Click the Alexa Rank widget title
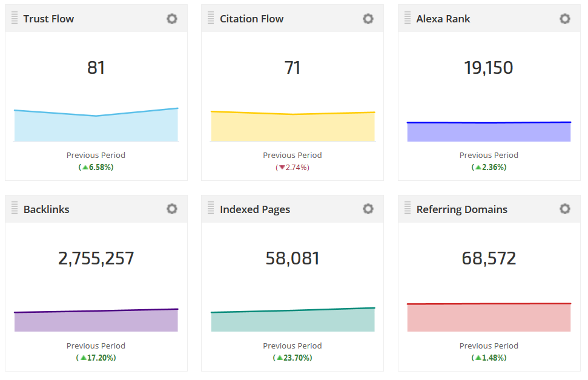 pyautogui.click(x=443, y=19)
